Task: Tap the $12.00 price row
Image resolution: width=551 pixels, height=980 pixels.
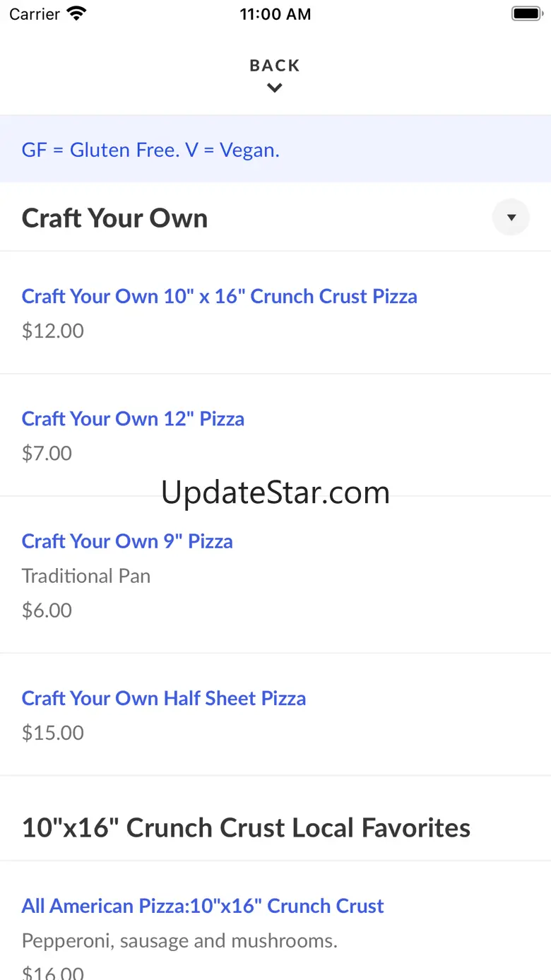Action: click(53, 331)
